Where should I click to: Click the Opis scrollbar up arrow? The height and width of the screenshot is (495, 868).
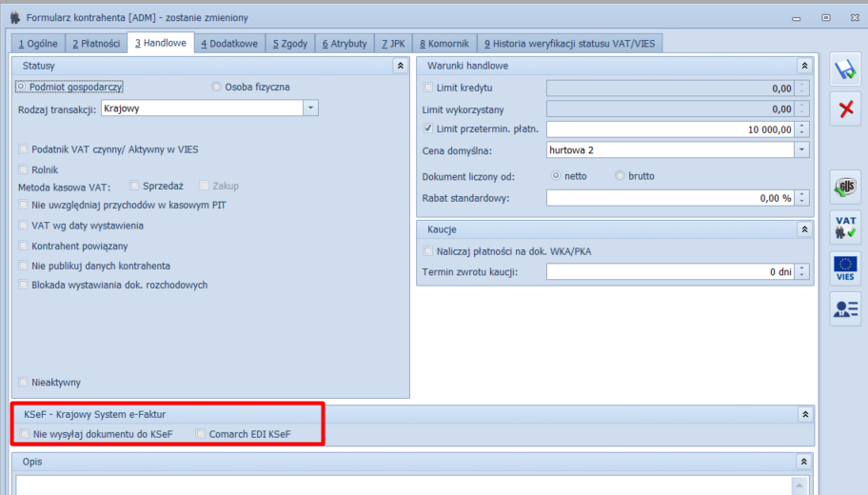[799, 485]
